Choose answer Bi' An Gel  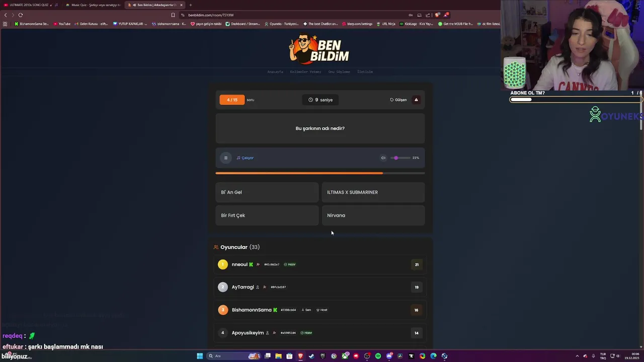tap(267, 192)
